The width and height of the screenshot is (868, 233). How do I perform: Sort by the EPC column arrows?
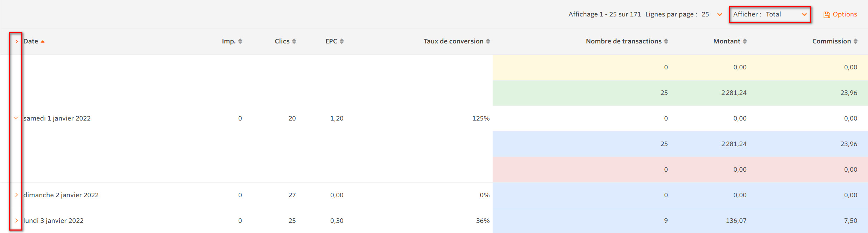[342, 41]
